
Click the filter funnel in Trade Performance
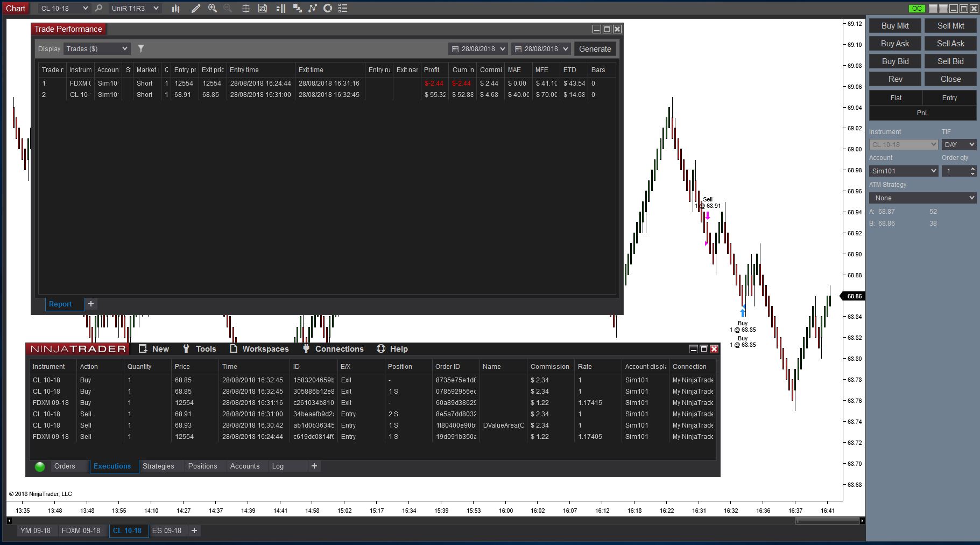141,48
